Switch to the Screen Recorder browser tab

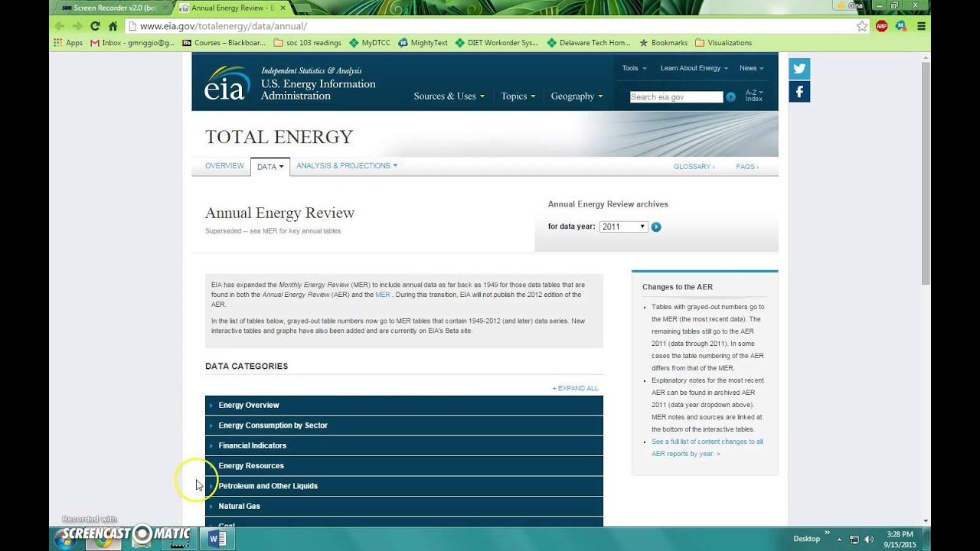(x=113, y=8)
